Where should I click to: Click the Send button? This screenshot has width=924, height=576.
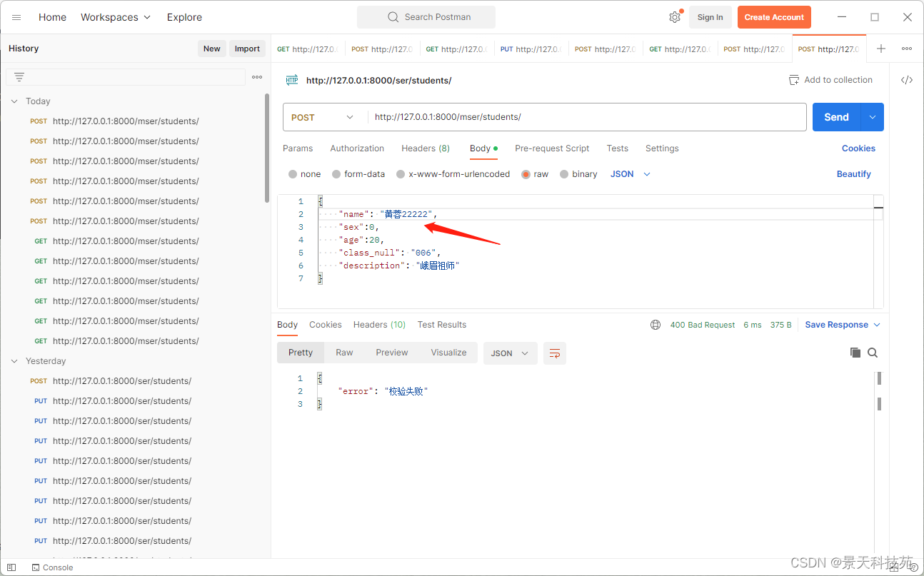836,117
